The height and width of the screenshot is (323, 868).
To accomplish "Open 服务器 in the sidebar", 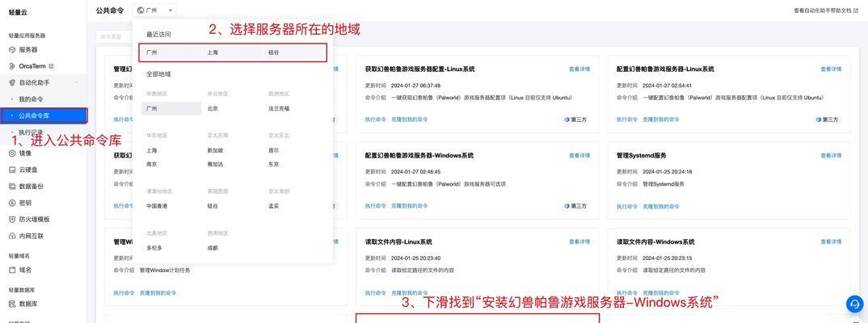I will [x=27, y=49].
